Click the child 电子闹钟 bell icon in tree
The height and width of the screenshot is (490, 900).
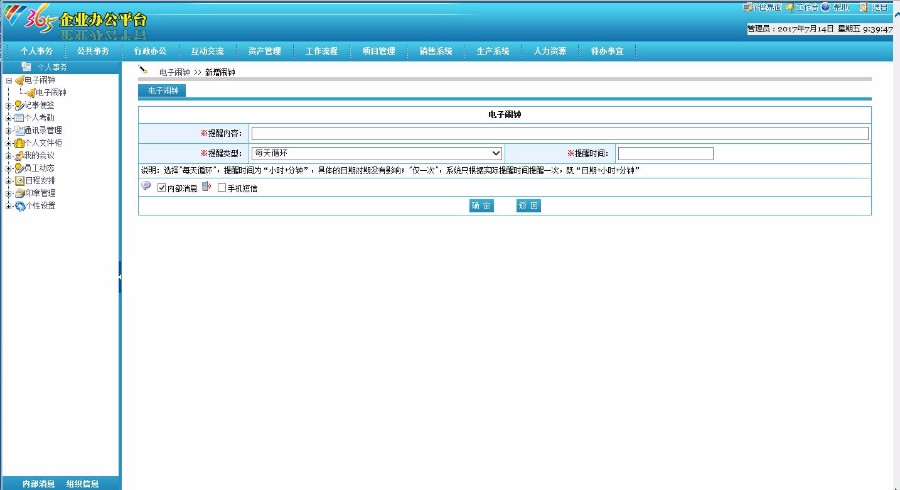pyautogui.click(x=30, y=92)
